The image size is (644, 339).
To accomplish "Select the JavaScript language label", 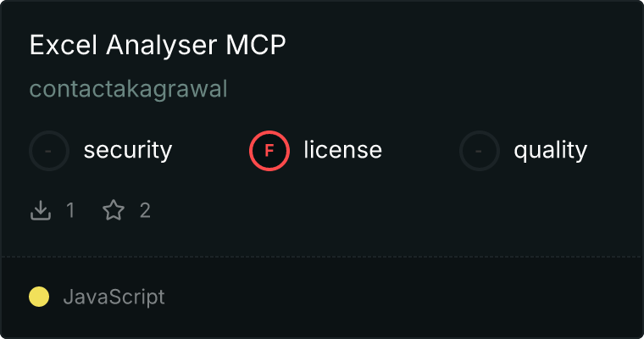I will pos(114,297).
